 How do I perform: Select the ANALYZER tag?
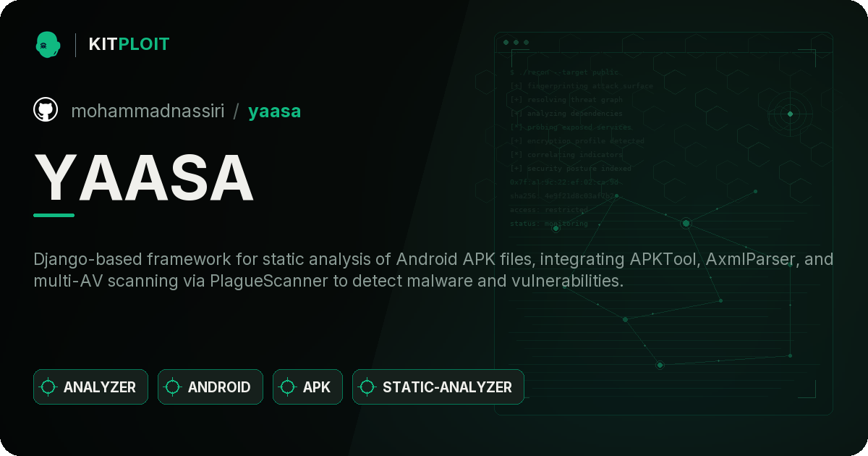coord(90,387)
